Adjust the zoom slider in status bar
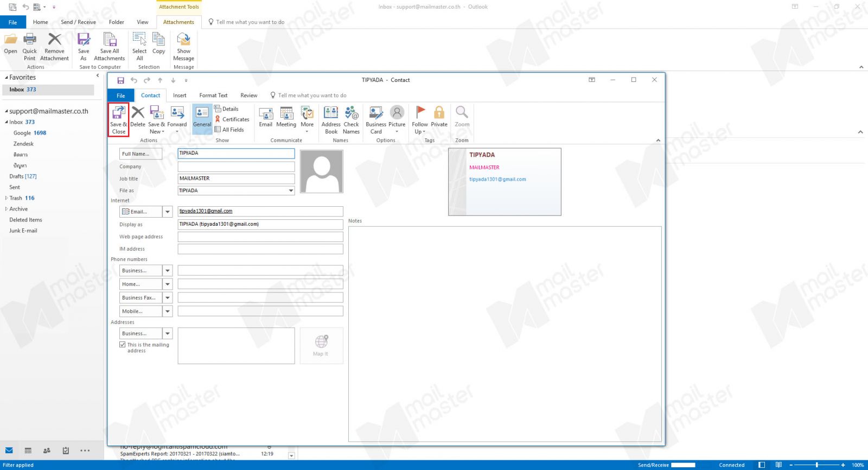This screenshot has height=470, width=868. point(816,465)
